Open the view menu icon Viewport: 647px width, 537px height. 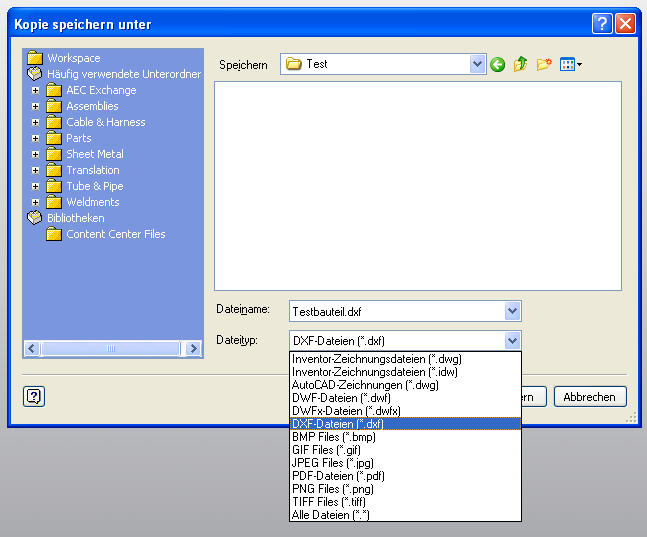(571, 65)
